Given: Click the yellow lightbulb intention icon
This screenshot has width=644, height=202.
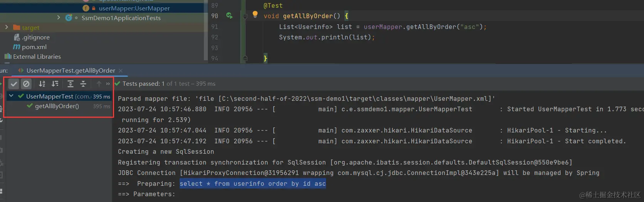Looking at the screenshot, I should [255, 15].
